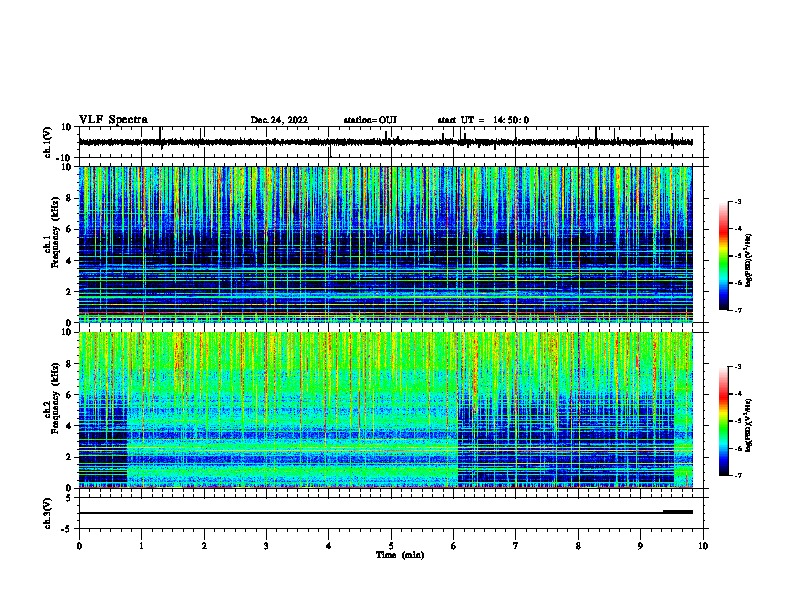Click the "start UT = 14:50: 0" text

(483, 120)
